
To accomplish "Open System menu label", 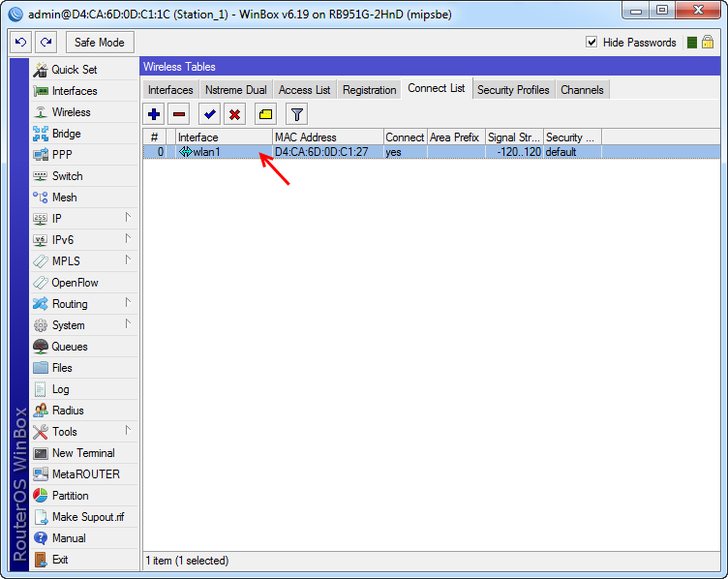I will point(68,325).
